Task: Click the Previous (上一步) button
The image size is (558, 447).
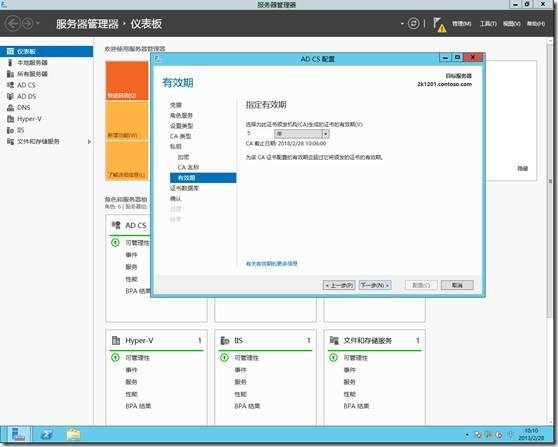Action: [339, 285]
